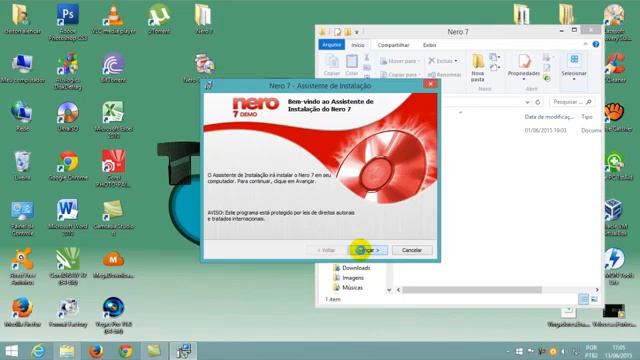Click the Pesquisar search field in Explorer
Screen dimensions: 640x360
point(571,102)
